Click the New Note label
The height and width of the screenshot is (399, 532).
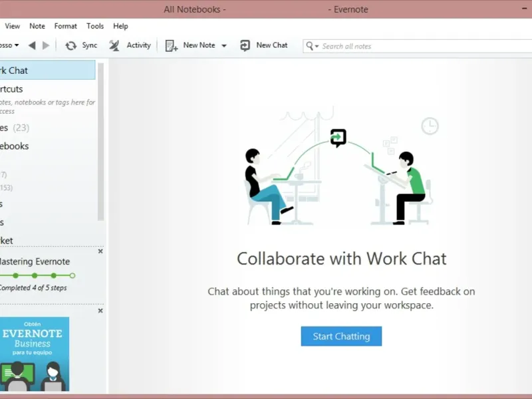pos(199,45)
